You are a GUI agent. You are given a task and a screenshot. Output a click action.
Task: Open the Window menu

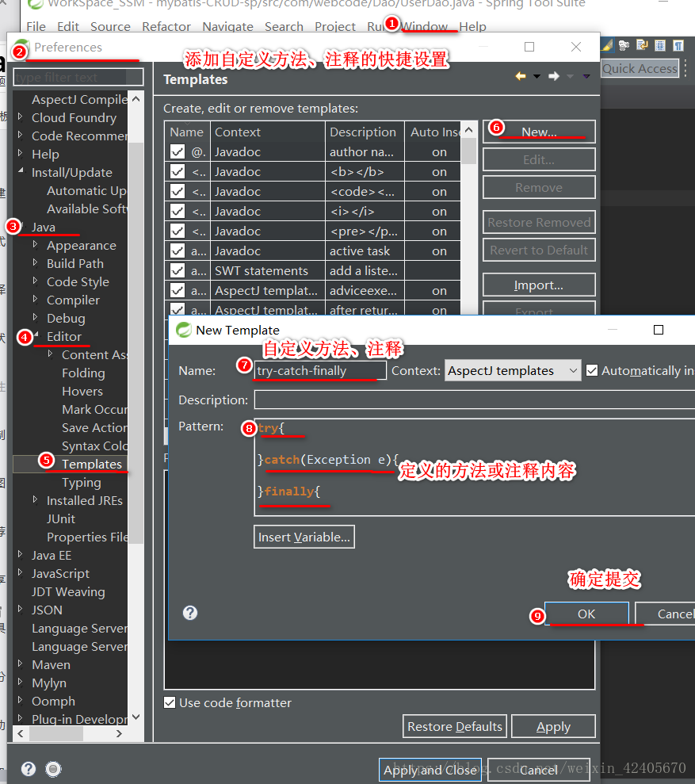tap(425, 26)
